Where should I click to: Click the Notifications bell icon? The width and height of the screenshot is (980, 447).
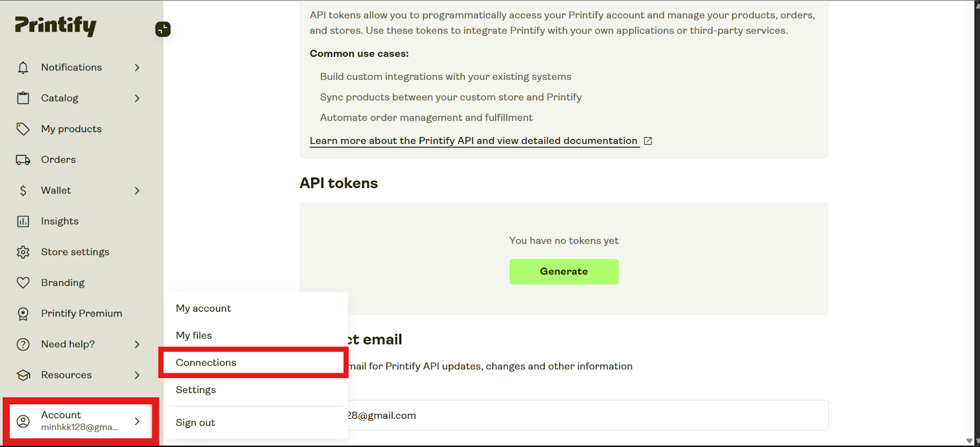tap(23, 67)
